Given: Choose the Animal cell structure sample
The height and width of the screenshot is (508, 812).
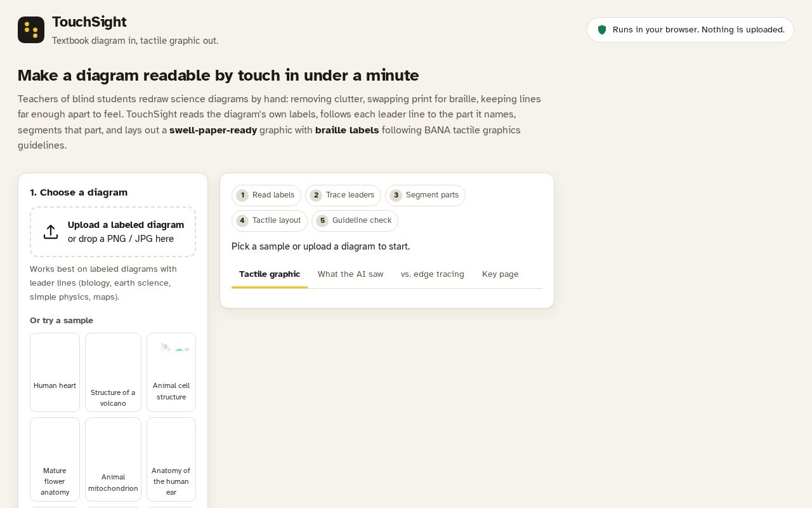Looking at the screenshot, I should tap(171, 372).
